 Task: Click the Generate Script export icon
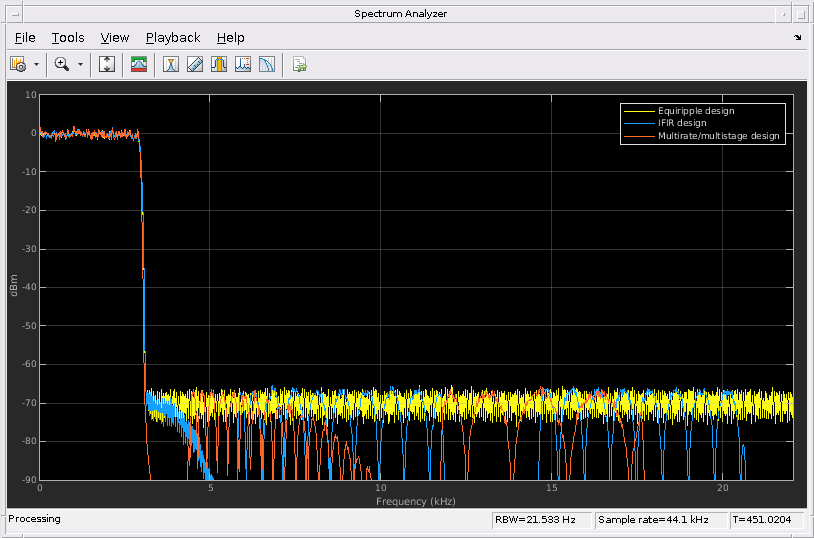[x=299, y=64]
